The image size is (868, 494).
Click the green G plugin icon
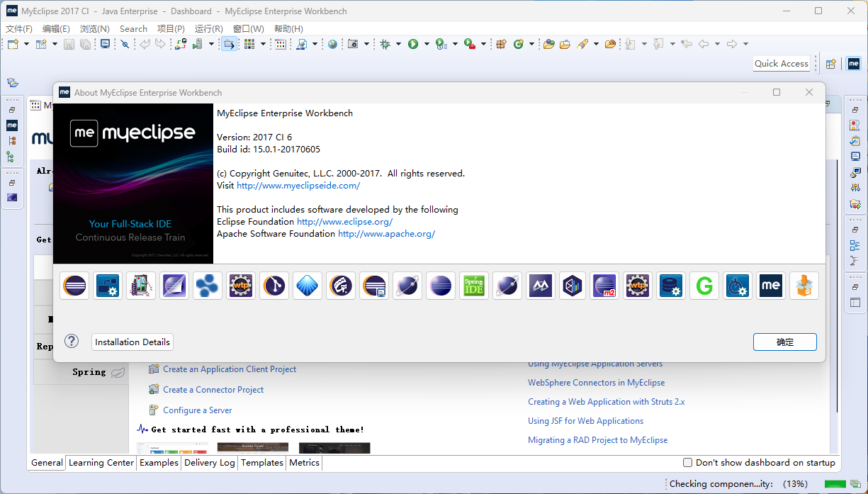[704, 286]
